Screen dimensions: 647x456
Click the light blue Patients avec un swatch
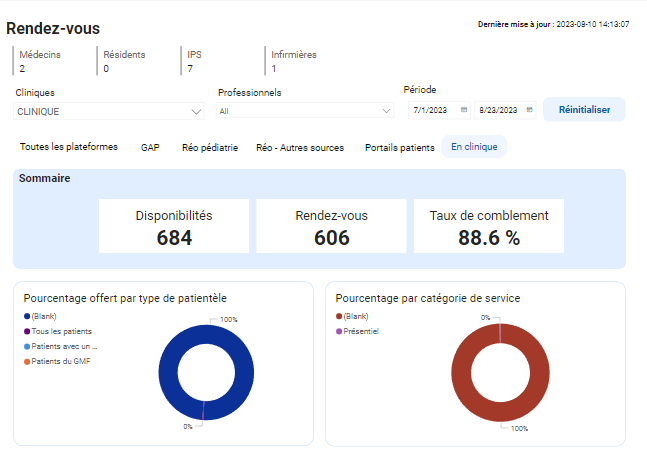[x=27, y=347]
